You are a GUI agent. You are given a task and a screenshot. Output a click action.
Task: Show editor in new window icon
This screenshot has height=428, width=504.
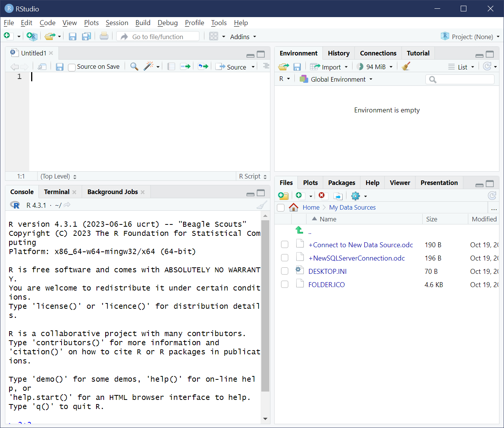click(42, 67)
